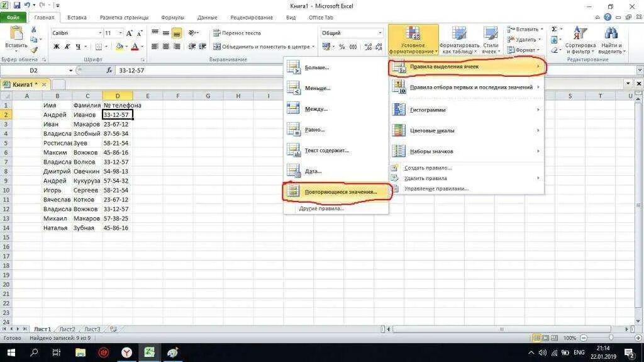Open Сортировка и фильтр menu
The image size is (644, 362).
tap(580, 40)
